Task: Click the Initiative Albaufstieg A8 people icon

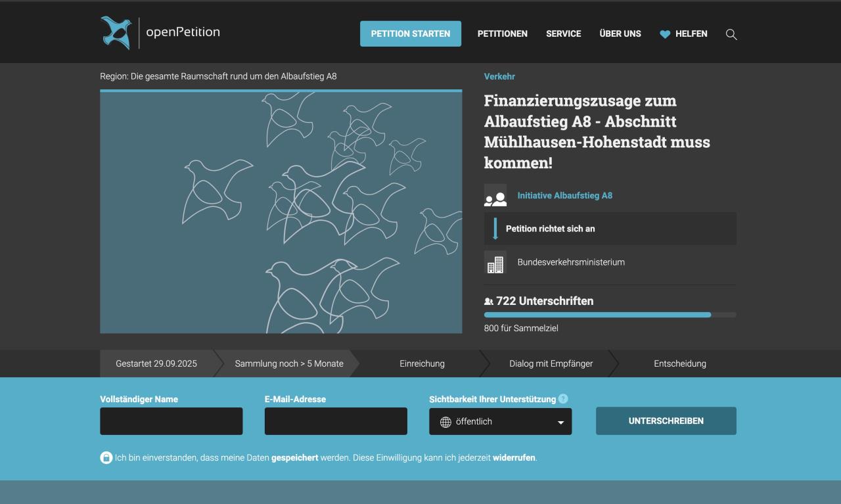Action: tap(495, 196)
